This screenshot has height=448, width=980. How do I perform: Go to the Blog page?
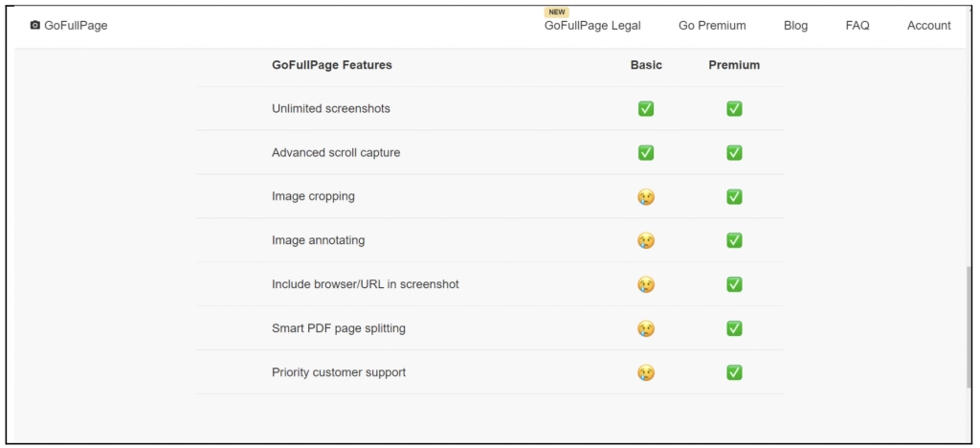coord(795,26)
